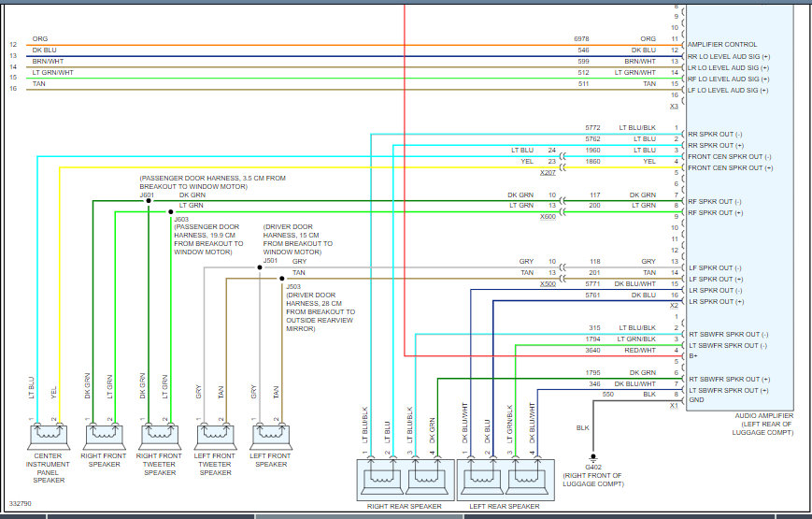Select the J503 splice label
This screenshot has height=519, width=812.
[x=293, y=286]
